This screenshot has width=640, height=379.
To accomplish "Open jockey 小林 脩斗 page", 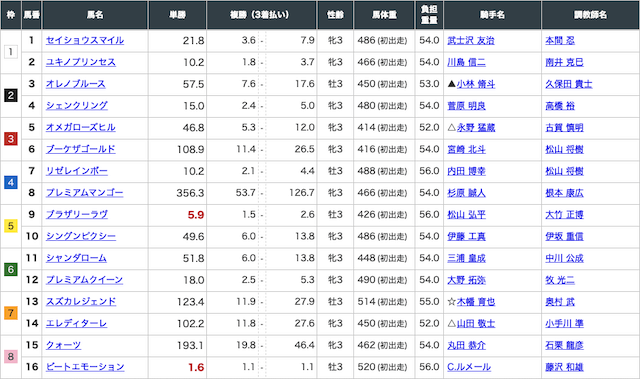I will coord(476,84).
